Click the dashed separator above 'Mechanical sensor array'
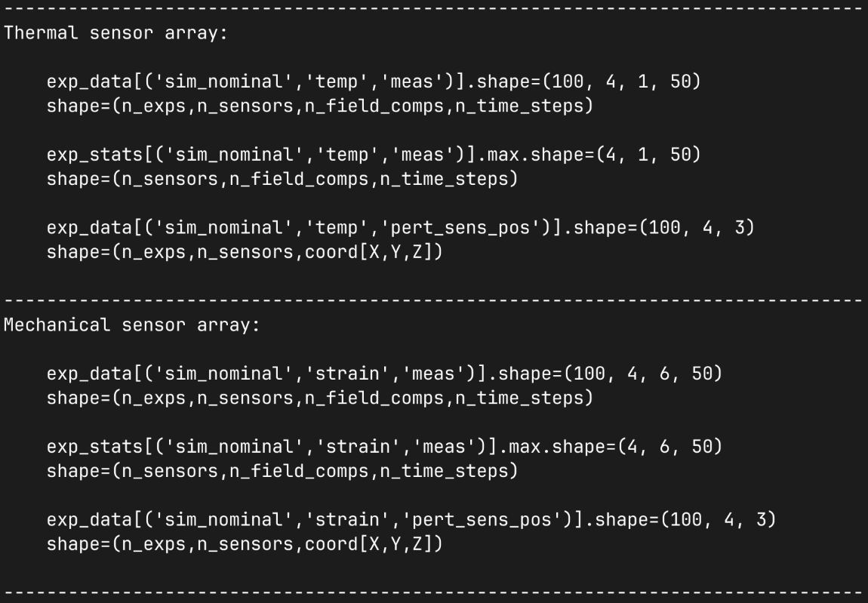 [434, 300]
